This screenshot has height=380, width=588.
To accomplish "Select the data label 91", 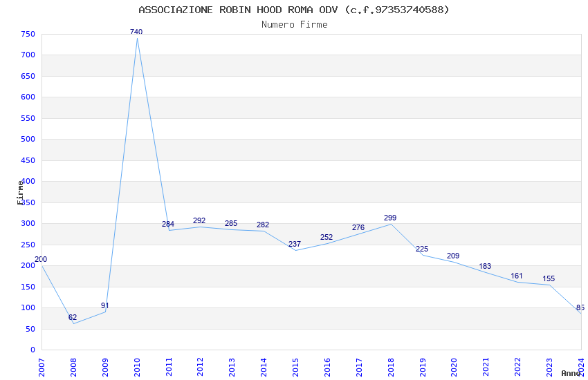I will (x=104, y=305).
